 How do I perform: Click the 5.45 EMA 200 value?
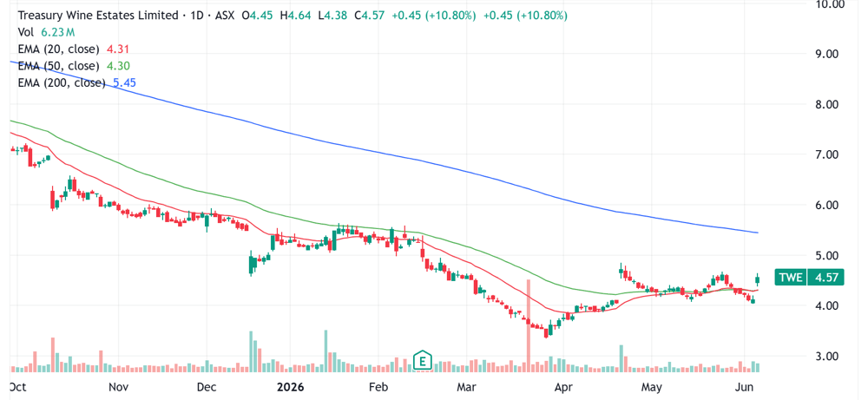pyautogui.click(x=125, y=83)
